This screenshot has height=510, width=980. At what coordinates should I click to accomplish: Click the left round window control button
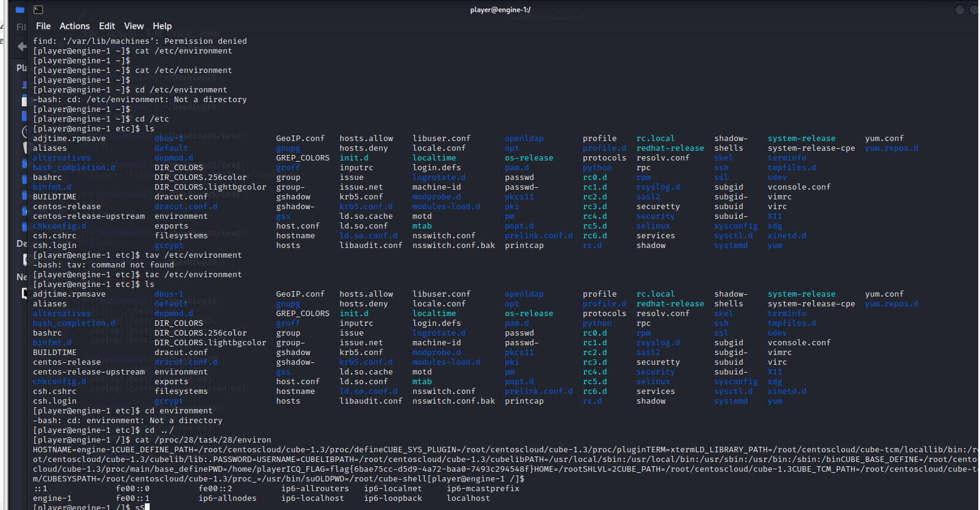tap(960, 10)
